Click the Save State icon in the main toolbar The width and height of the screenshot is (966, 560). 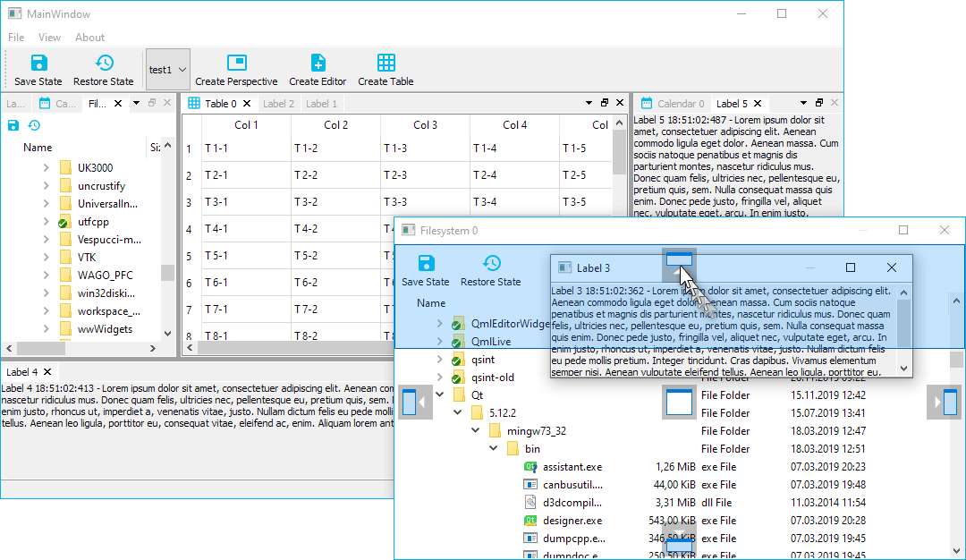pos(38,64)
